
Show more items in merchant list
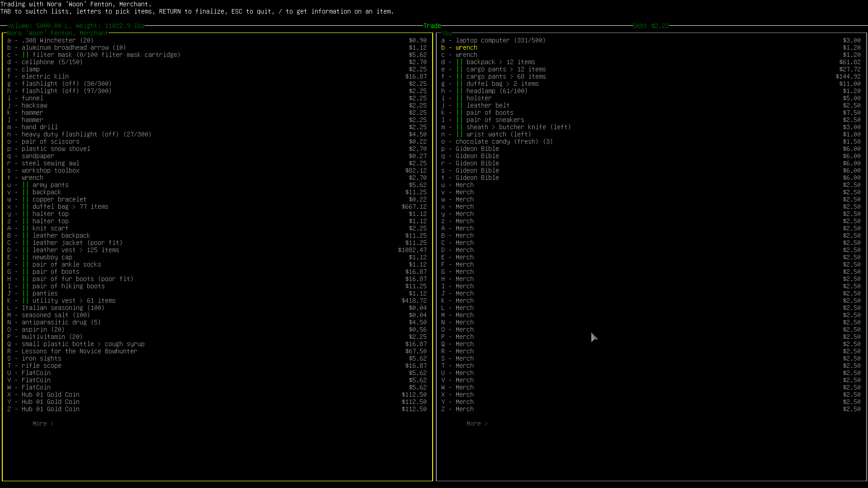[x=43, y=423]
